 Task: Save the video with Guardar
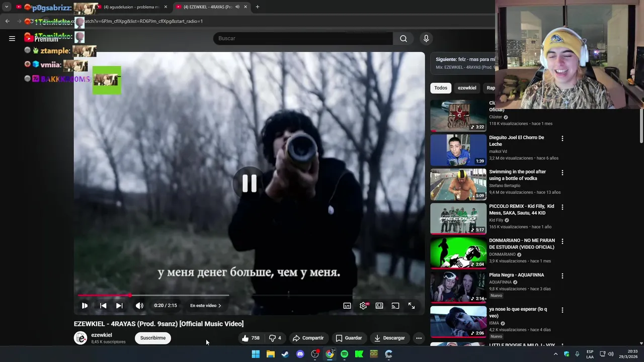tap(349, 338)
